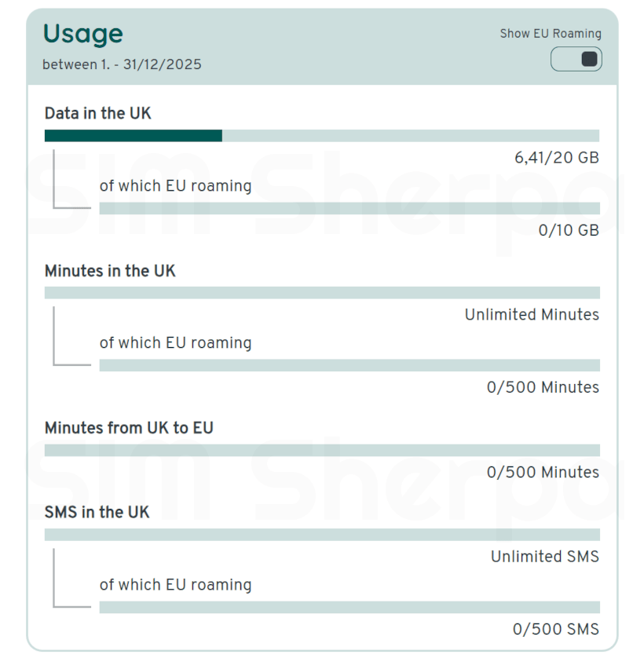Click the Minutes from UK to EU bar
644x669 pixels.
coord(322,449)
